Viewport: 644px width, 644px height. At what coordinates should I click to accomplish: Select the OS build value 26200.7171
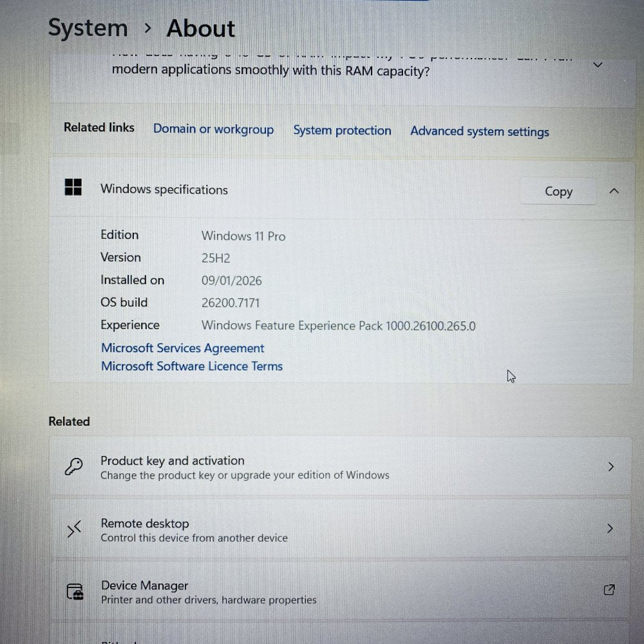pos(231,303)
